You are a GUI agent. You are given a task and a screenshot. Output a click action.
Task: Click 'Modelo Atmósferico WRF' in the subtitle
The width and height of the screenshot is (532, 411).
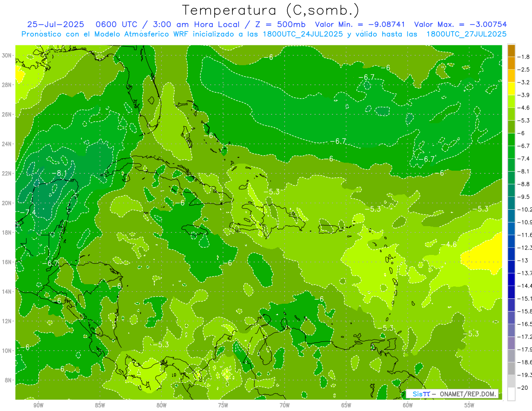tap(133, 34)
